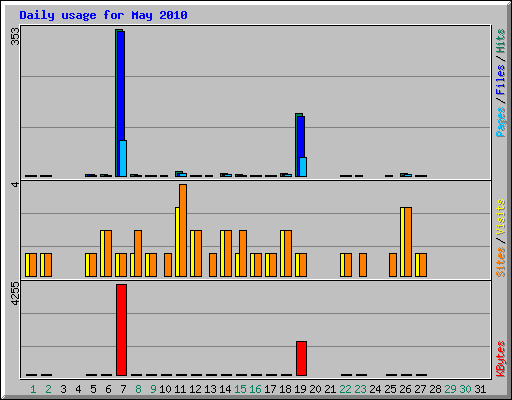
Task: Click day 22 on the x-axis
Action: coord(345,389)
